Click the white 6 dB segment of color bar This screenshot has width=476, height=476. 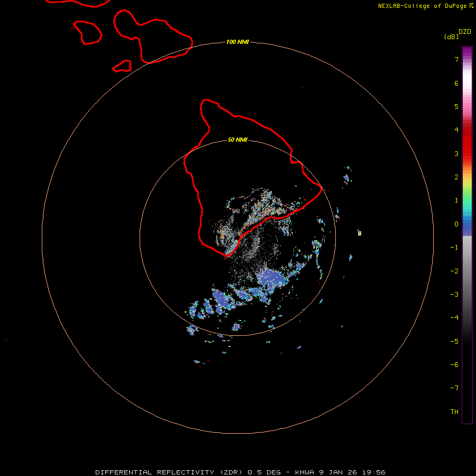(x=467, y=80)
